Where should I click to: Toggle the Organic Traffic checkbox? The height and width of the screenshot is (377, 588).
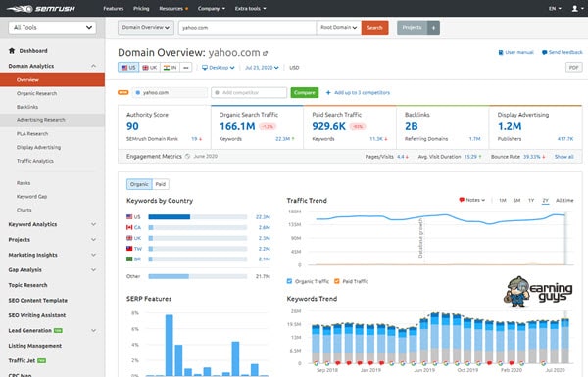[x=289, y=281]
